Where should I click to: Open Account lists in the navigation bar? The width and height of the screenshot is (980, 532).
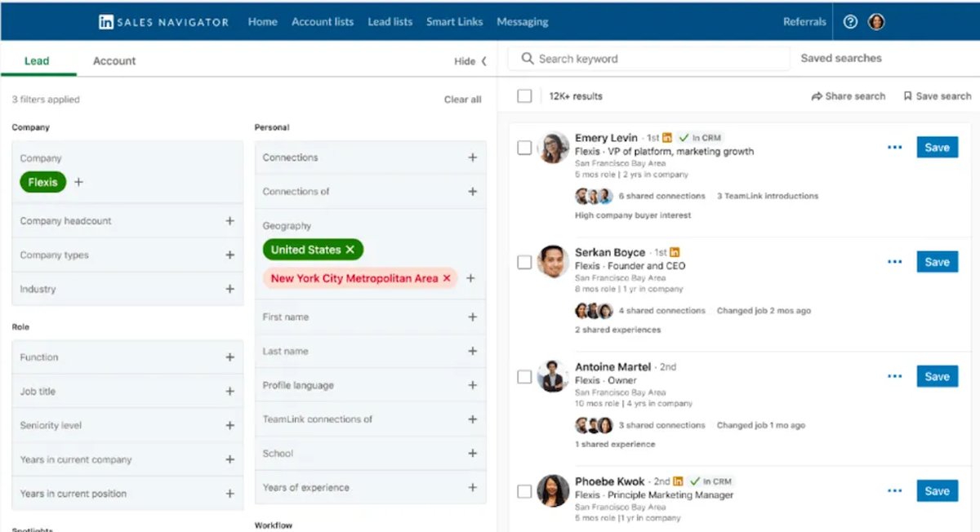coord(323,22)
